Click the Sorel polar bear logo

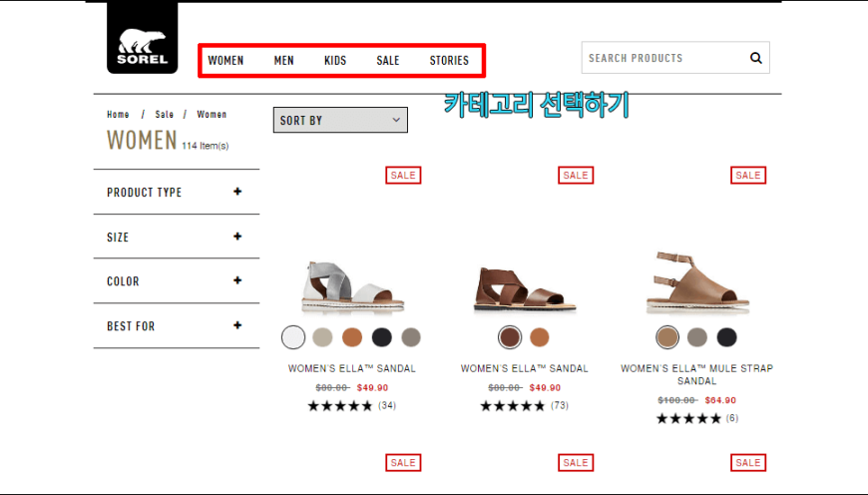click(143, 38)
